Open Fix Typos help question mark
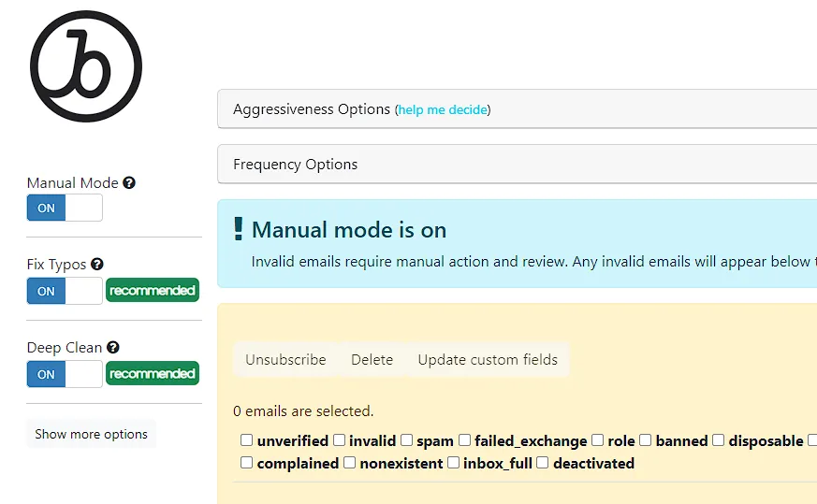This screenshot has width=817, height=504. click(97, 264)
